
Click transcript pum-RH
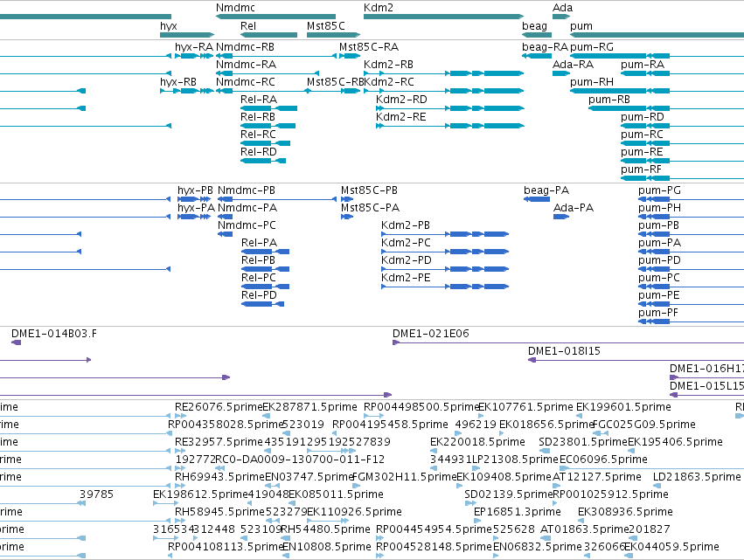coord(592,82)
